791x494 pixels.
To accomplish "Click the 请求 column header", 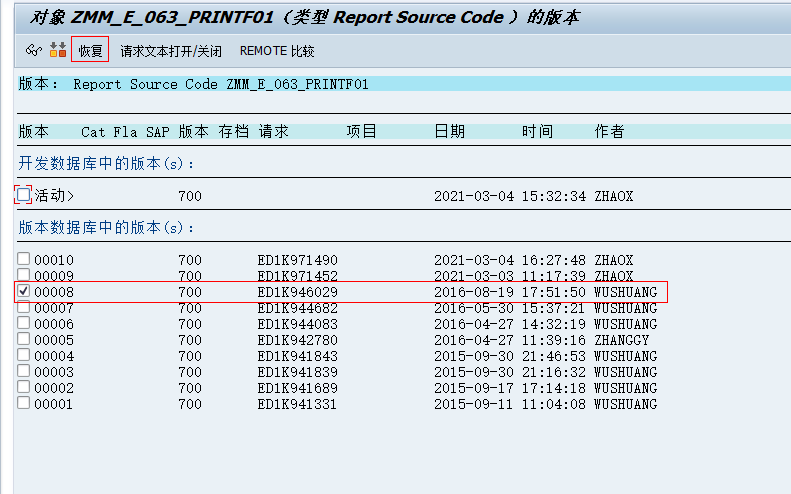I will 273,131.
